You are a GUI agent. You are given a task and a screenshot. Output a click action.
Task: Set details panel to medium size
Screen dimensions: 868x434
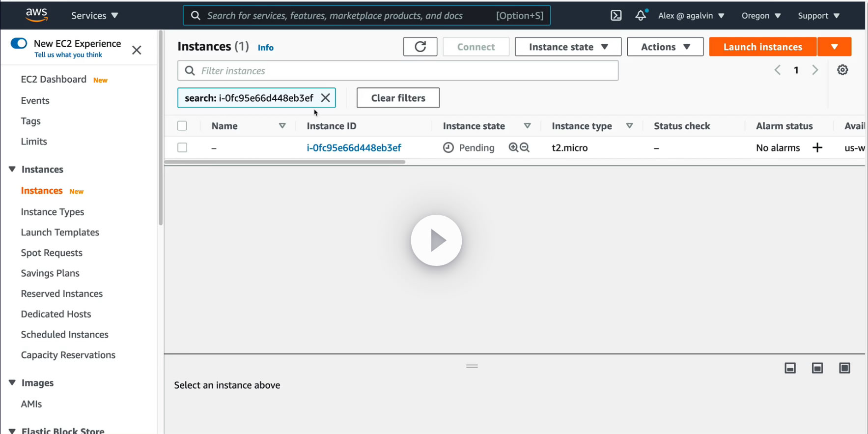[817, 368]
